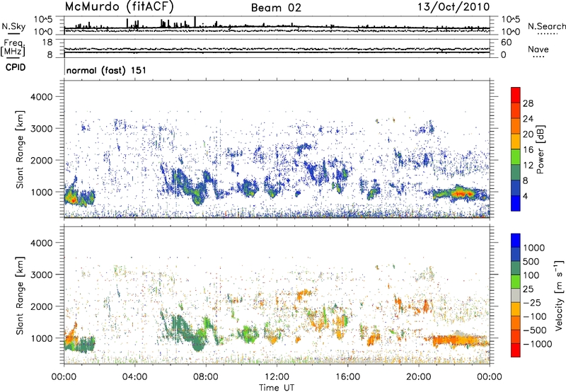Click the text normal (fast) 151

(x=107, y=70)
